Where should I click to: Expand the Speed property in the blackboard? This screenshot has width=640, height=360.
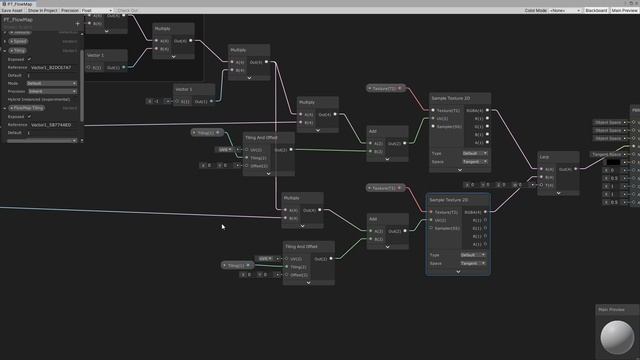[x=5, y=41]
